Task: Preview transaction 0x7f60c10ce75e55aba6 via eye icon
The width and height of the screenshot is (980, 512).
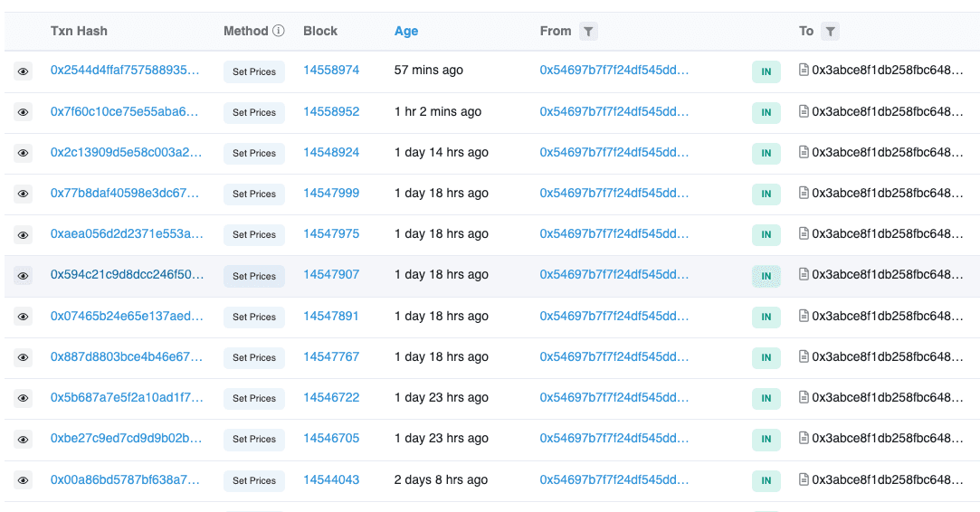Action: click(x=24, y=112)
